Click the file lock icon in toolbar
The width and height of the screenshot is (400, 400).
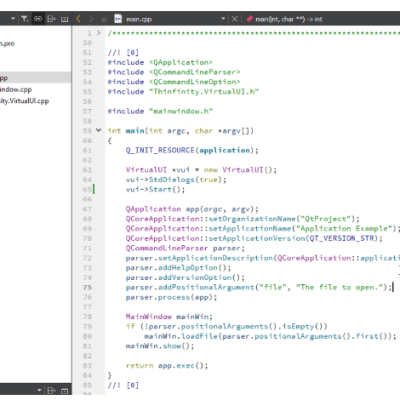click(x=105, y=19)
